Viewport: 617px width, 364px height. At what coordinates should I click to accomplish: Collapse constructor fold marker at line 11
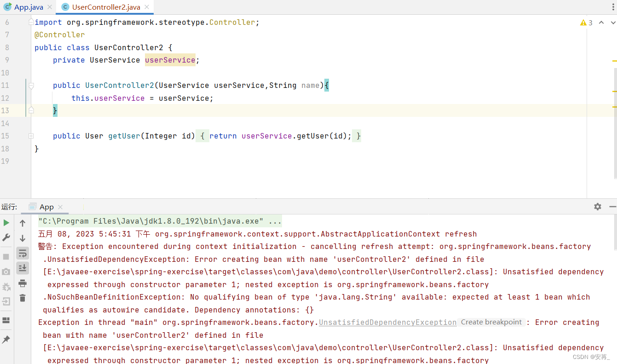(x=31, y=85)
